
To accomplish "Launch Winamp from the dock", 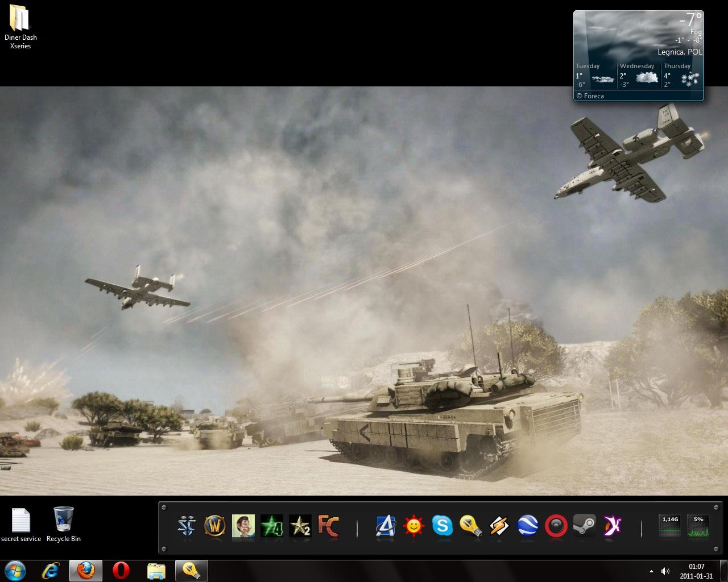I will pyautogui.click(x=499, y=526).
